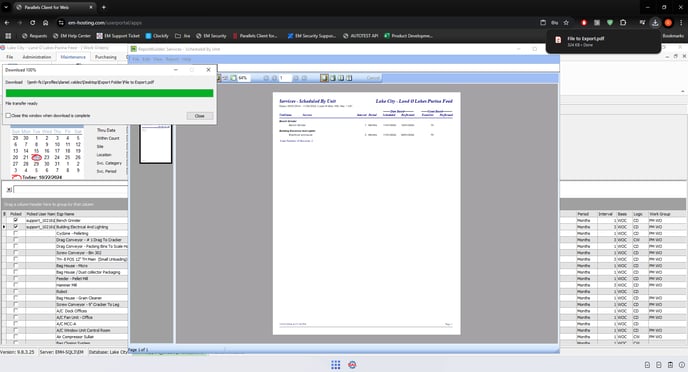Screen dimensions: 688x372
Task: Bookmark this page with the star icon
Action: pos(566,22)
